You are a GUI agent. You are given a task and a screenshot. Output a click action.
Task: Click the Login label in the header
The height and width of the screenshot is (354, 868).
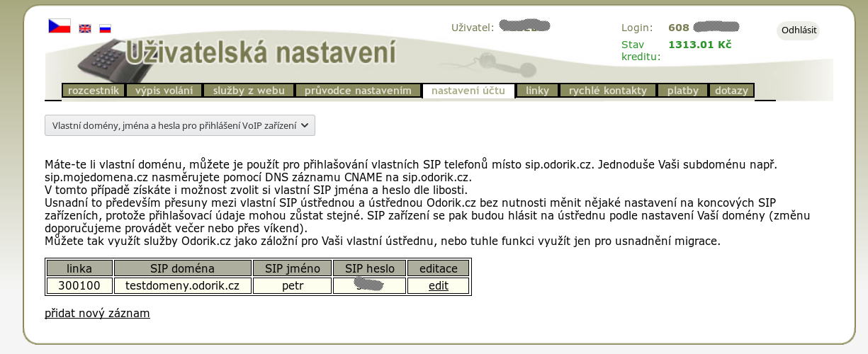(x=636, y=28)
